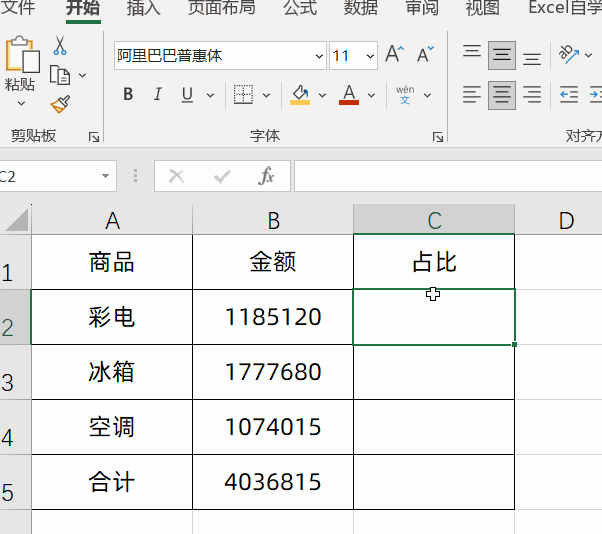
Task: Select row 5 header
Action: coord(15,482)
